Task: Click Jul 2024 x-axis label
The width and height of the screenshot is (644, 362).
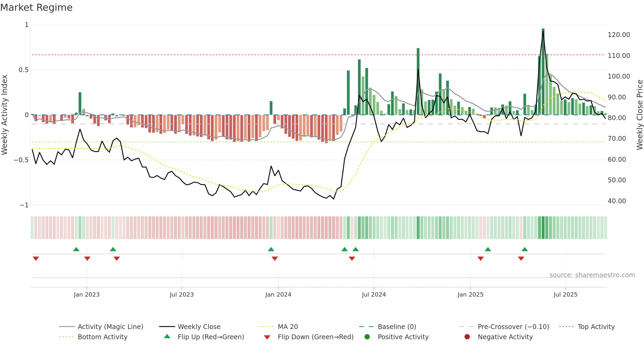Action: (374, 294)
